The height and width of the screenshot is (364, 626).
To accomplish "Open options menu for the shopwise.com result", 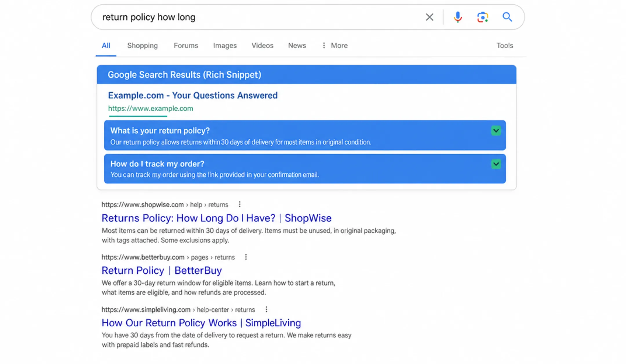I will point(240,204).
